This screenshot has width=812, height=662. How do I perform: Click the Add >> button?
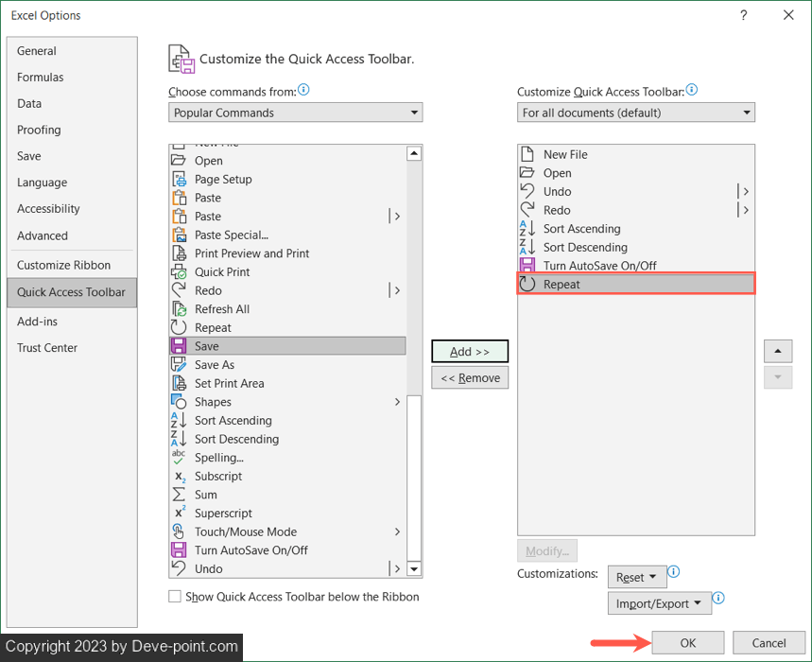(470, 352)
